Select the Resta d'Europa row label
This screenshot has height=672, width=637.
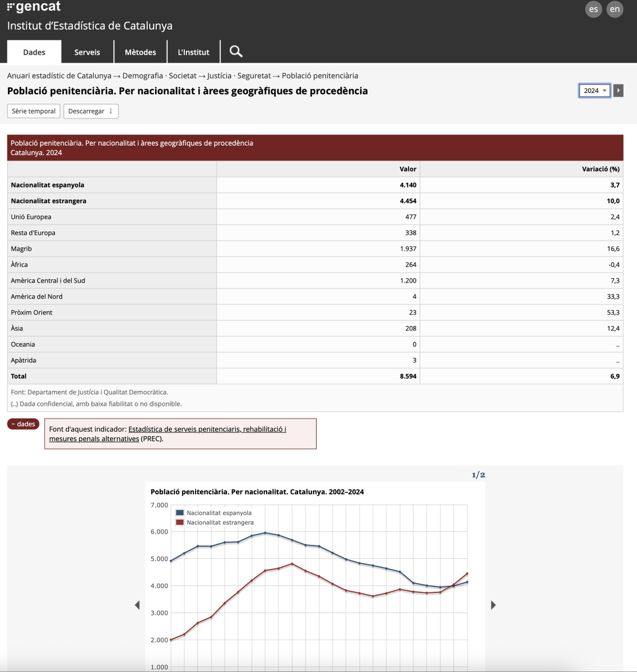pyautogui.click(x=33, y=232)
